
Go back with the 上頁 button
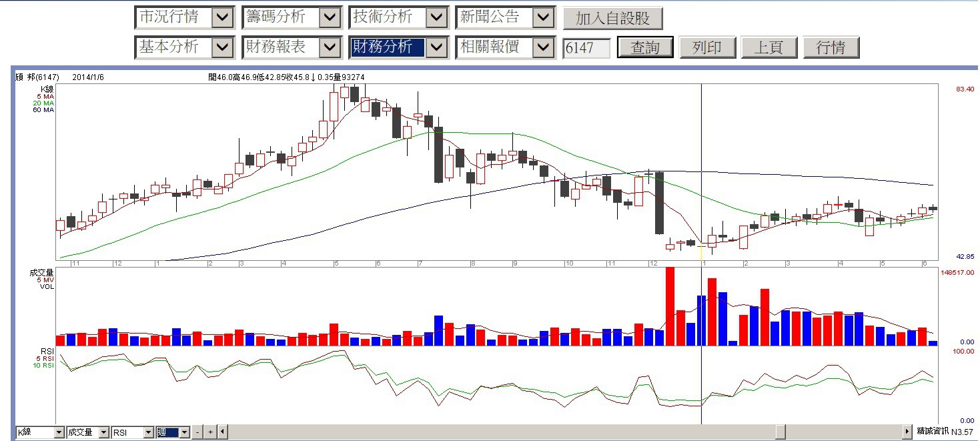[769, 47]
